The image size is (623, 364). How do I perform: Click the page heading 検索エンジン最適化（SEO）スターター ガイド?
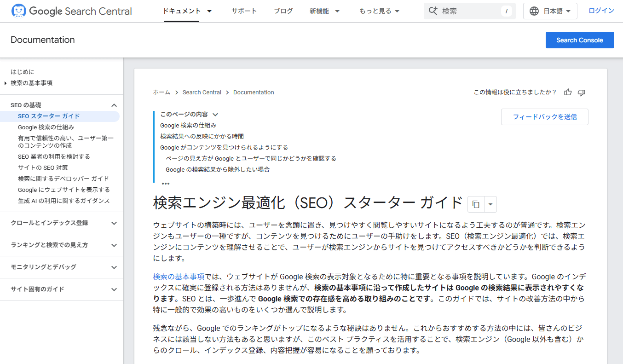pos(308,203)
